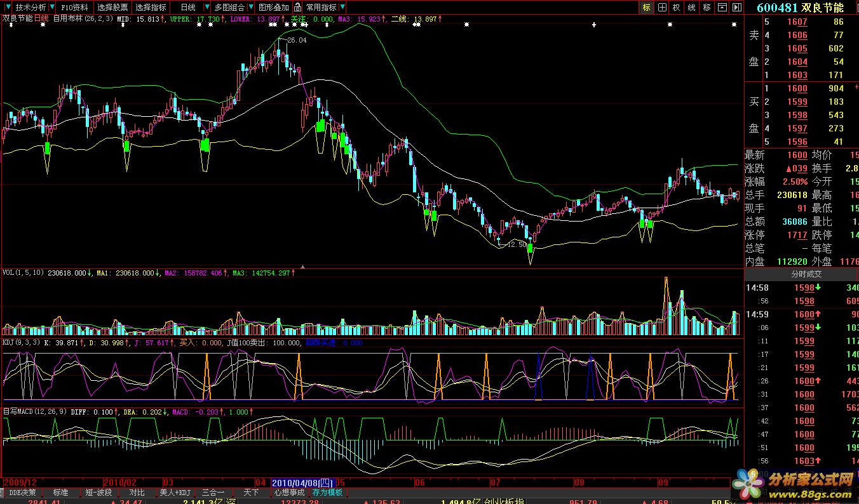
Task: Activate the 移 move button
Action: click(707, 7)
